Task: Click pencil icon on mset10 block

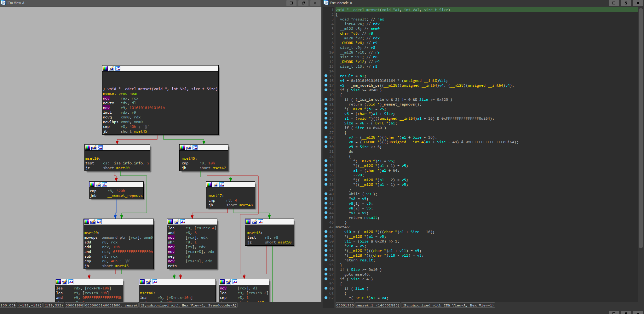Action: 94,147
